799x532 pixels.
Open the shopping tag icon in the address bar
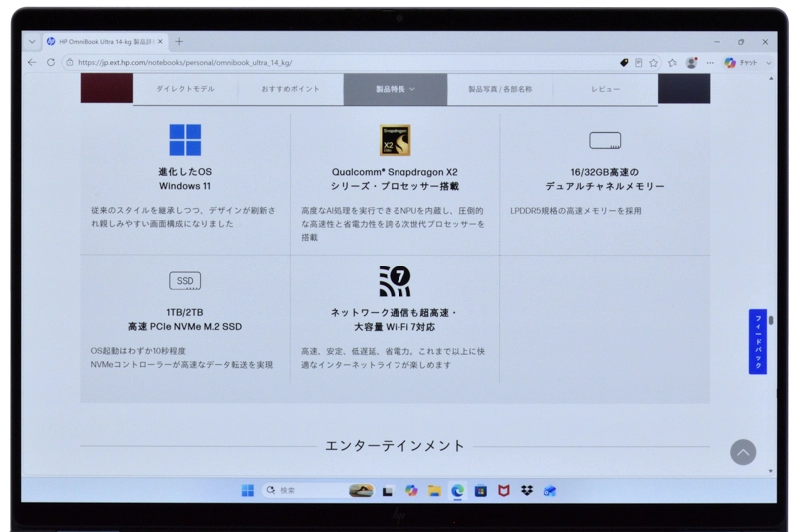[x=624, y=62]
